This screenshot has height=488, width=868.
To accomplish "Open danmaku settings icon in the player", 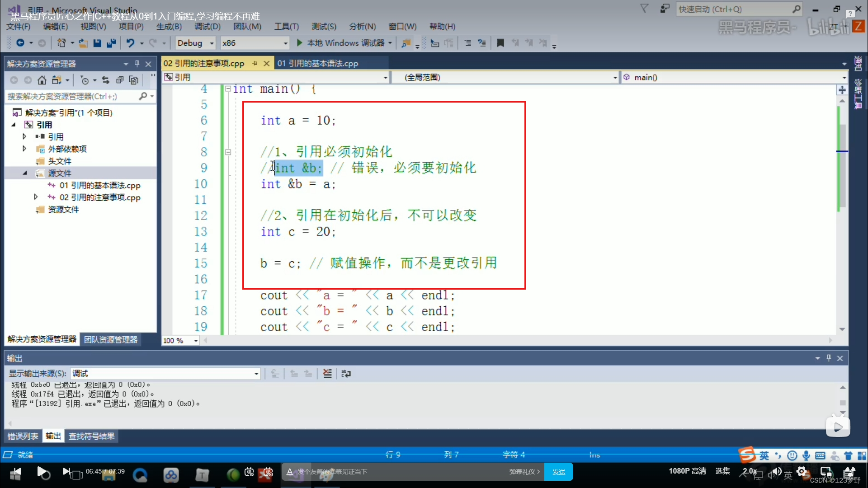I will 268,472.
